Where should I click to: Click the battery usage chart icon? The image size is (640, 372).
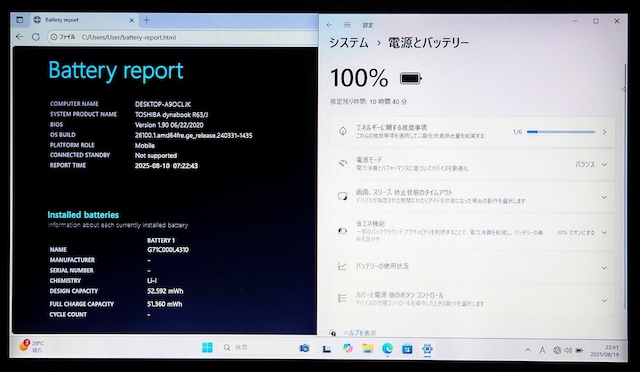pos(342,267)
